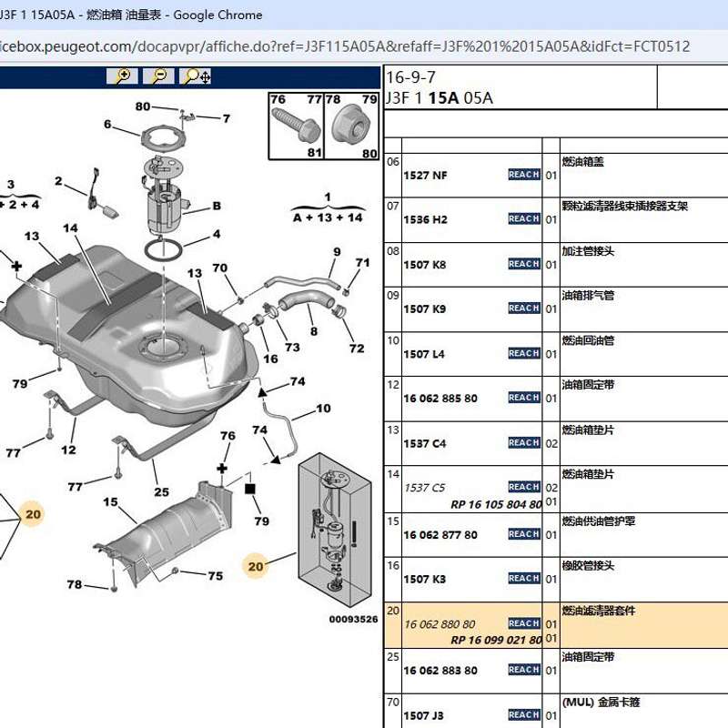Image resolution: width=728 pixels, height=728 pixels.
Task: Click the REACH badge for 1527 NF
Action: click(524, 174)
